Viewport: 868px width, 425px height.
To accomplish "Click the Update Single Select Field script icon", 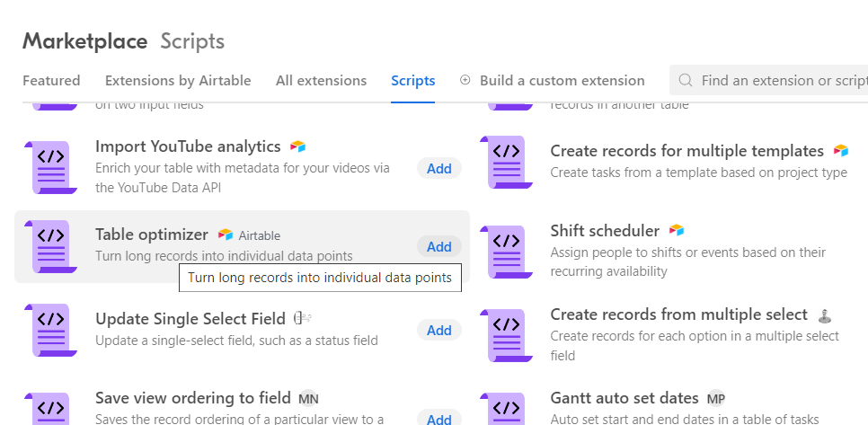I will (50, 330).
